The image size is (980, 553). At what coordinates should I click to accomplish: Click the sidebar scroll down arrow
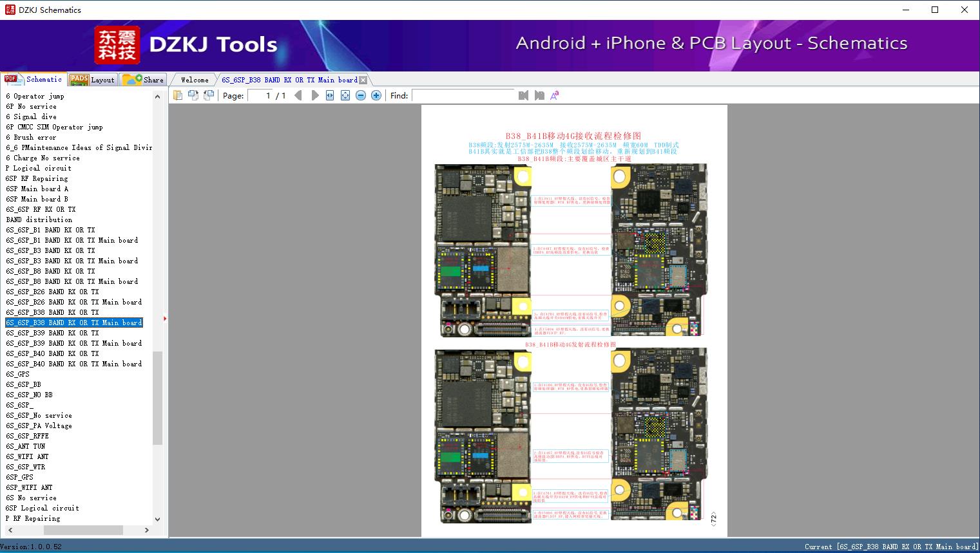pyautogui.click(x=158, y=519)
